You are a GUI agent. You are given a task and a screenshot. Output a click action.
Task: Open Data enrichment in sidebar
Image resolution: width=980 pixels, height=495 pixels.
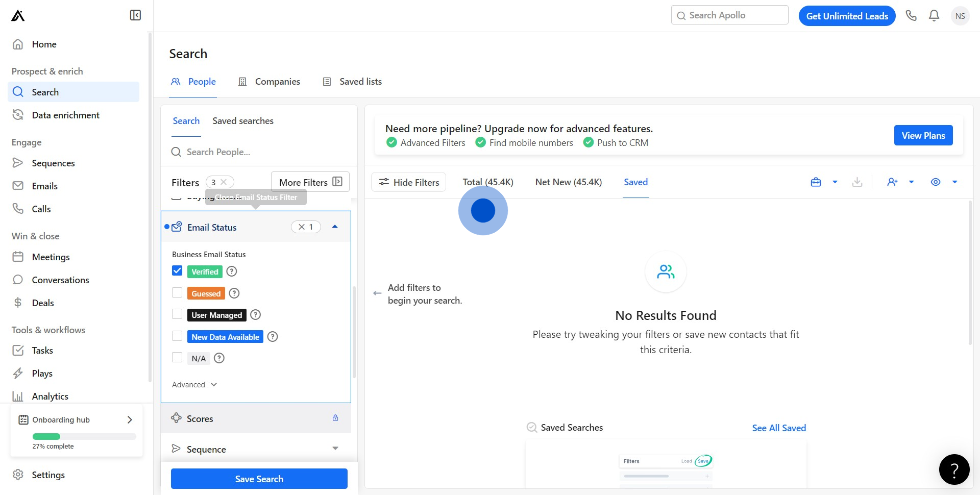(x=65, y=115)
